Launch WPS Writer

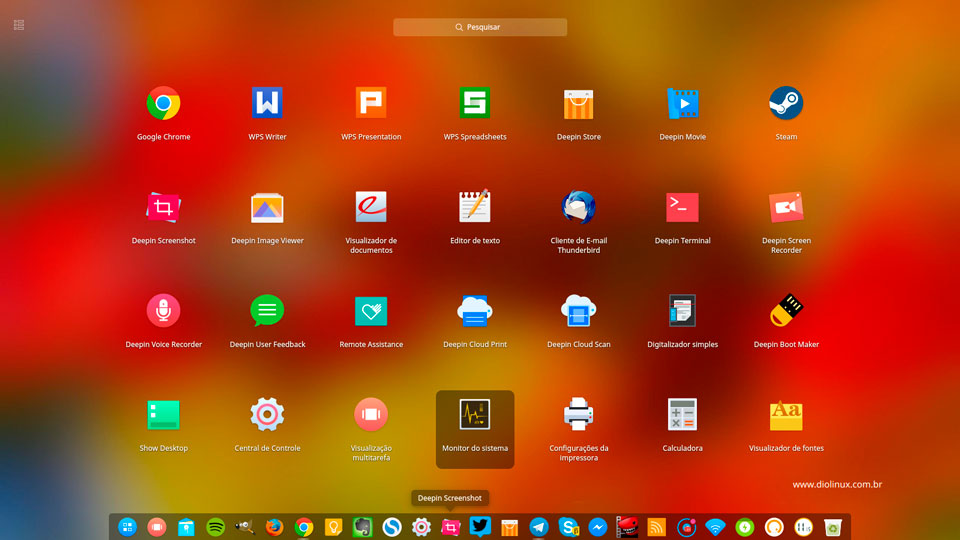point(267,103)
